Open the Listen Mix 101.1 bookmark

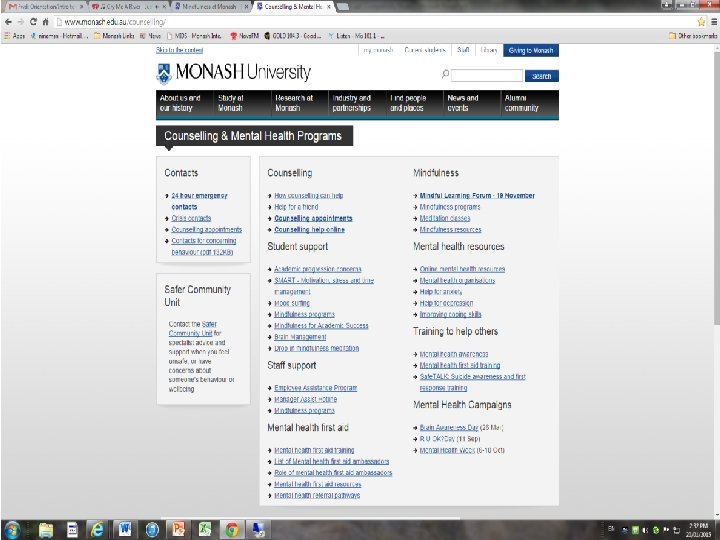(x=356, y=36)
